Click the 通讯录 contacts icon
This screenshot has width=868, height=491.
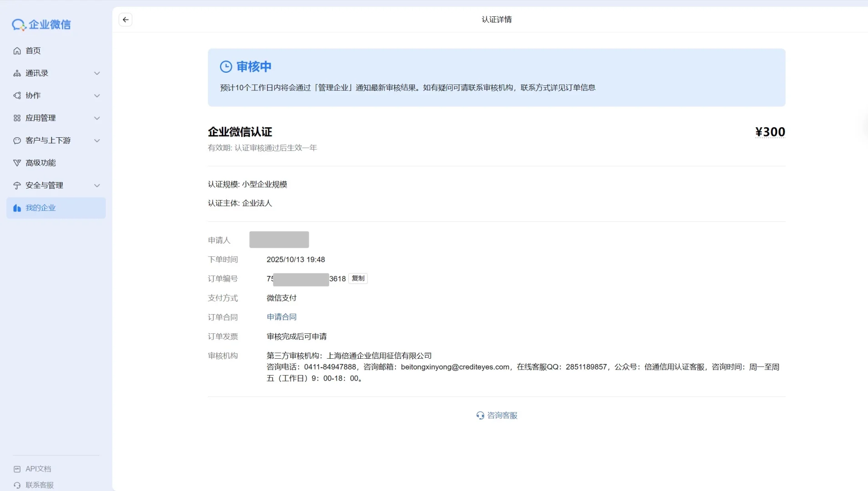point(17,73)
